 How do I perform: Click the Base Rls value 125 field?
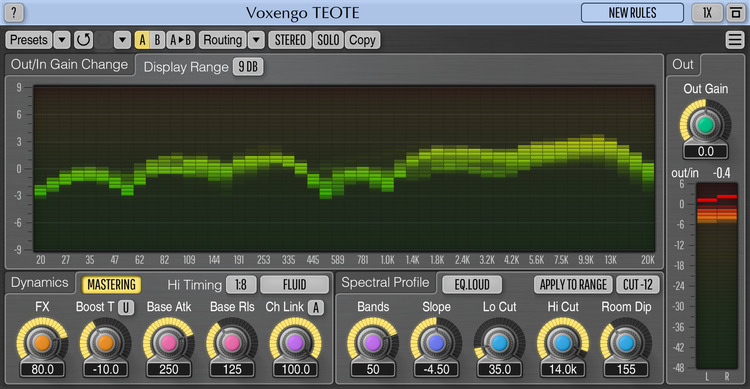pyautogui.click(x=232, y=369)
